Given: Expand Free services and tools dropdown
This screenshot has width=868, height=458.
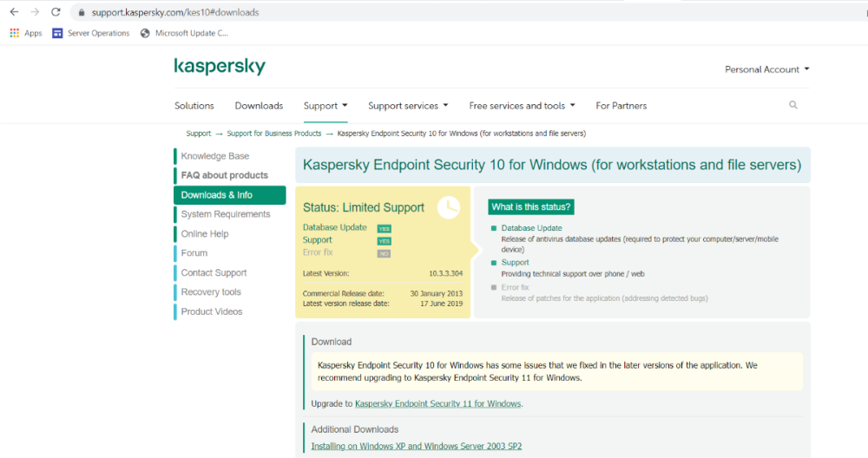Looking at the screenshot, I should [522, 106].
